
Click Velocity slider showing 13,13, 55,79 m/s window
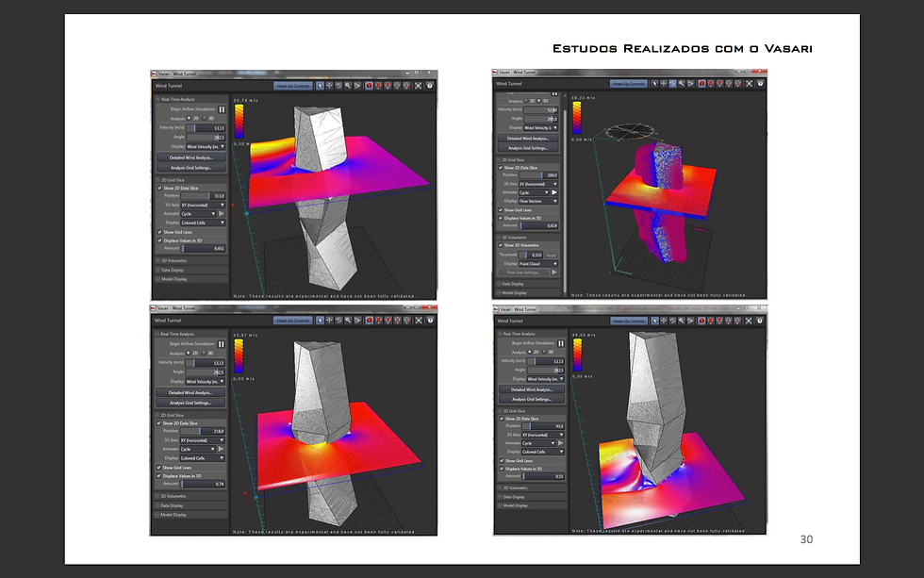206,128
